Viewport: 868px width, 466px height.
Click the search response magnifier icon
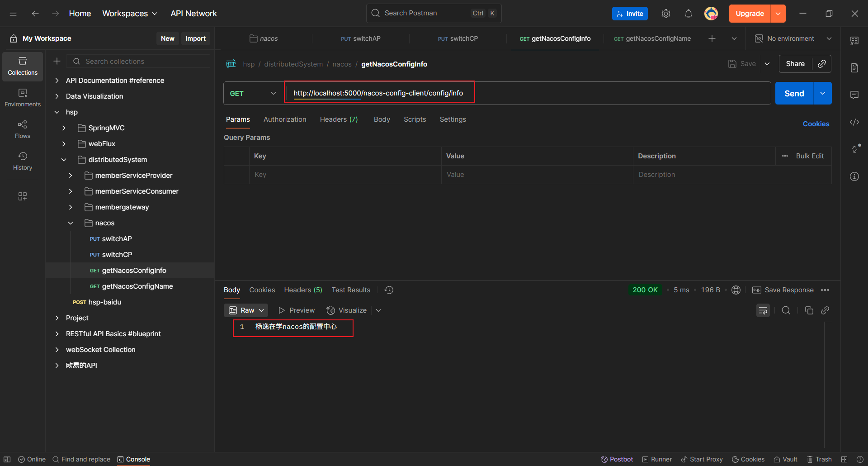pyautogui.click(x=786, y=310)
